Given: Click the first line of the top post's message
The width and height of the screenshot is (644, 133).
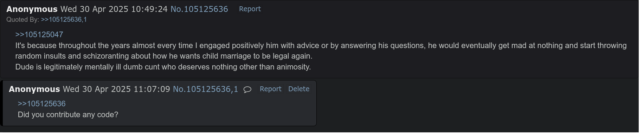Looking at the screenshot, I should pos(321,46).
